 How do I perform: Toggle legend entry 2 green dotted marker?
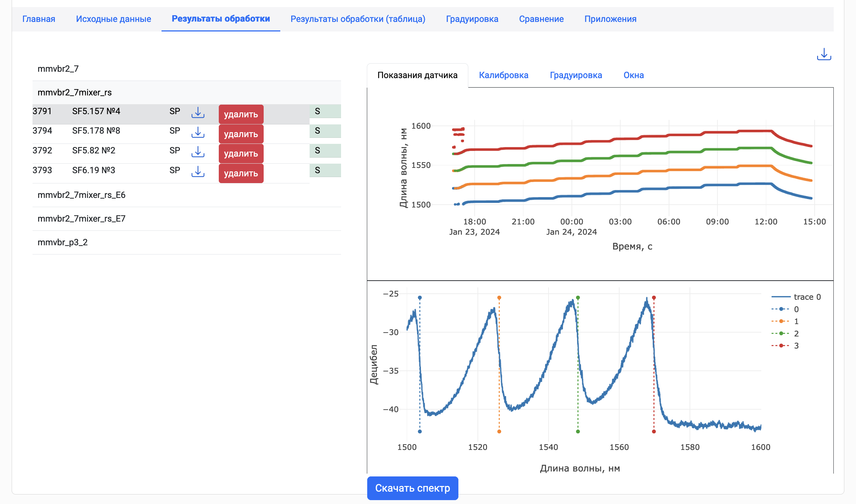(x=785, y=333)
